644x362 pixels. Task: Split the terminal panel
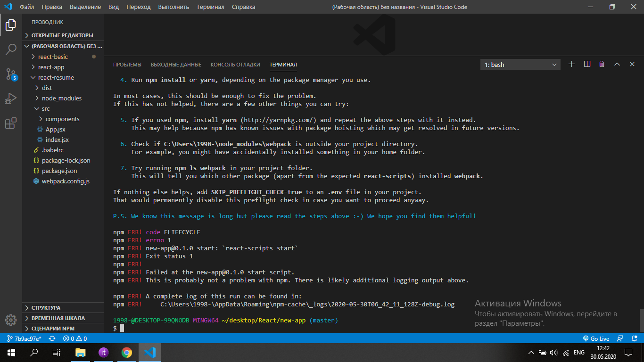[587, 64]
